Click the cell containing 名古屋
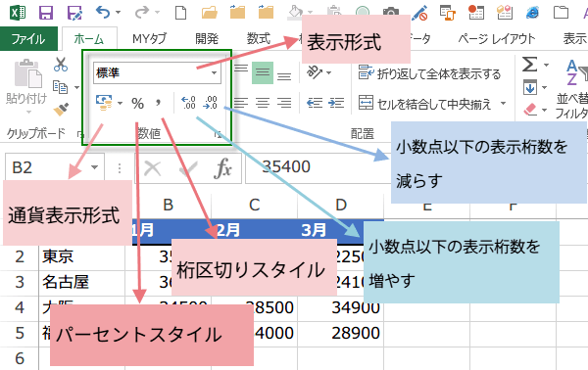 click(81, 282)
